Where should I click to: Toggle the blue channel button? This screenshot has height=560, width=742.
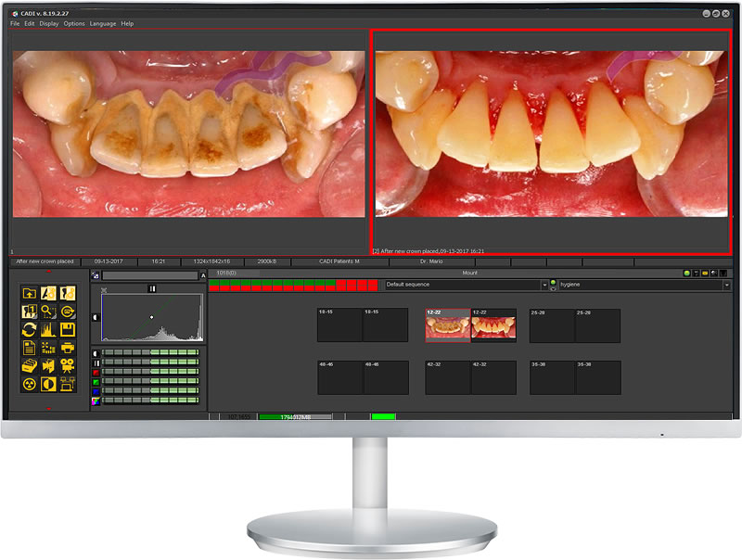click(96, 390)
